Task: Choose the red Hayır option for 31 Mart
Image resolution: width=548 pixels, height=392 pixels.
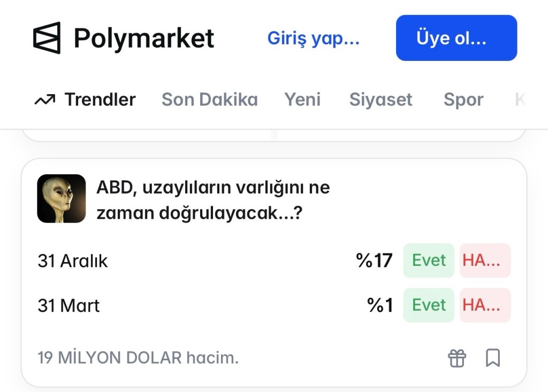Action: [485, 305]
